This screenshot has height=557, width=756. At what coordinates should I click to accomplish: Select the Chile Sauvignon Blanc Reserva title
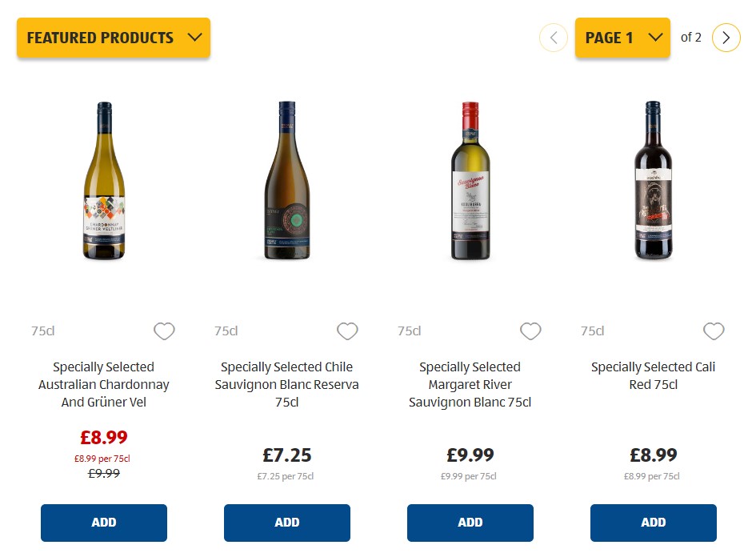point(286,384)
